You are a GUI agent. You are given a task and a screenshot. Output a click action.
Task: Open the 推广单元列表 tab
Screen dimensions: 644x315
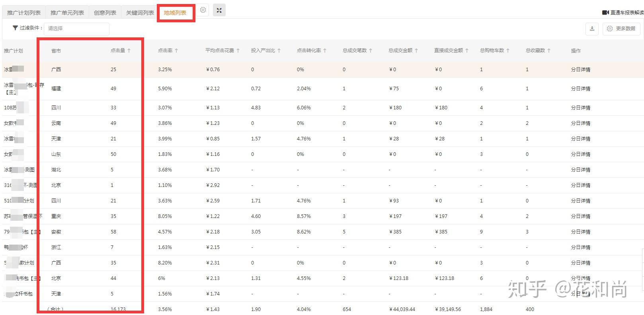(67, 13)
